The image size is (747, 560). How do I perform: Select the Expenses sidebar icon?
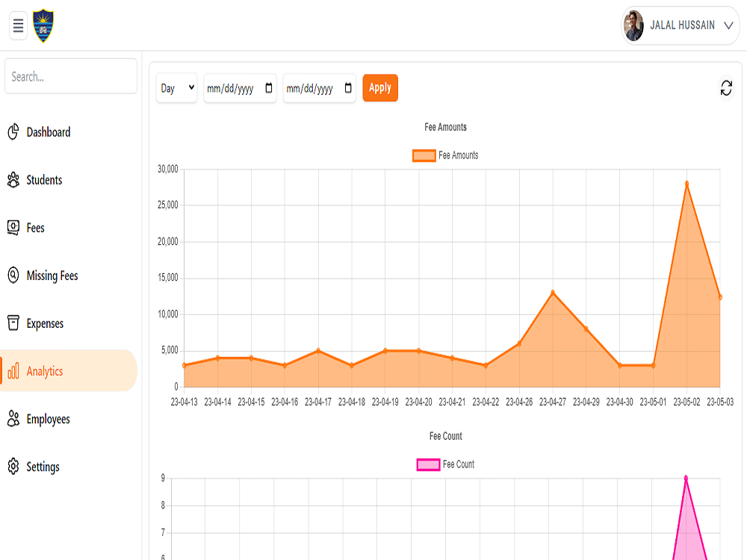pos(13,323)
